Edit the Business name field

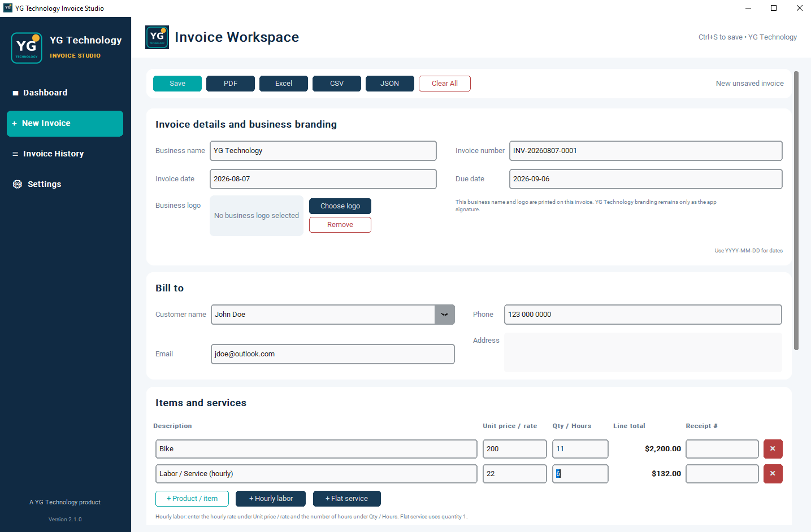323,151
